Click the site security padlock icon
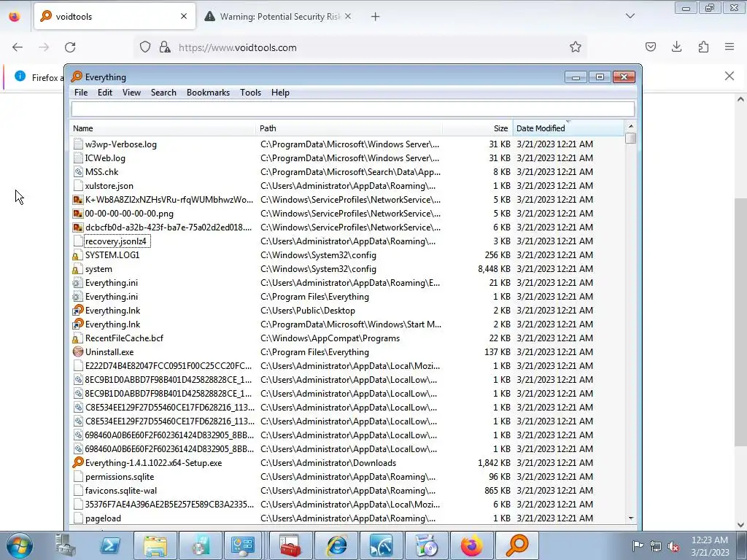The height and width of the screenshot is (560, 747). (165, 47)
